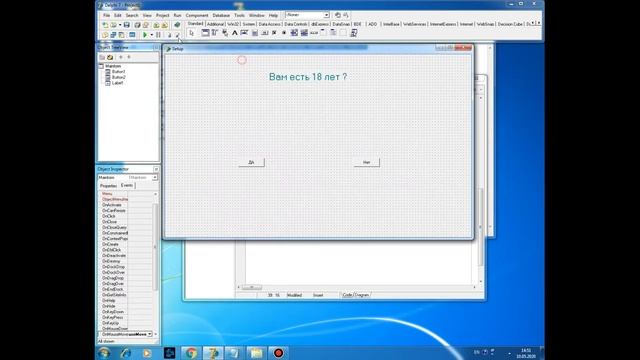This screenshot has width=640, height=360.
Task: Select Button2 in Object TreeView
Action: (x=118, y=77)
